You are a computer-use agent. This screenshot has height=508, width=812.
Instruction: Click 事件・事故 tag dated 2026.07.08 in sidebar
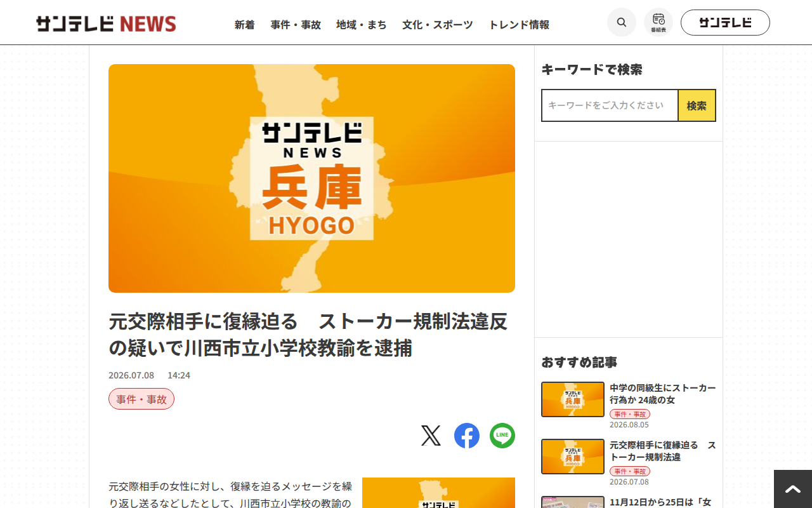pos(630,471)
